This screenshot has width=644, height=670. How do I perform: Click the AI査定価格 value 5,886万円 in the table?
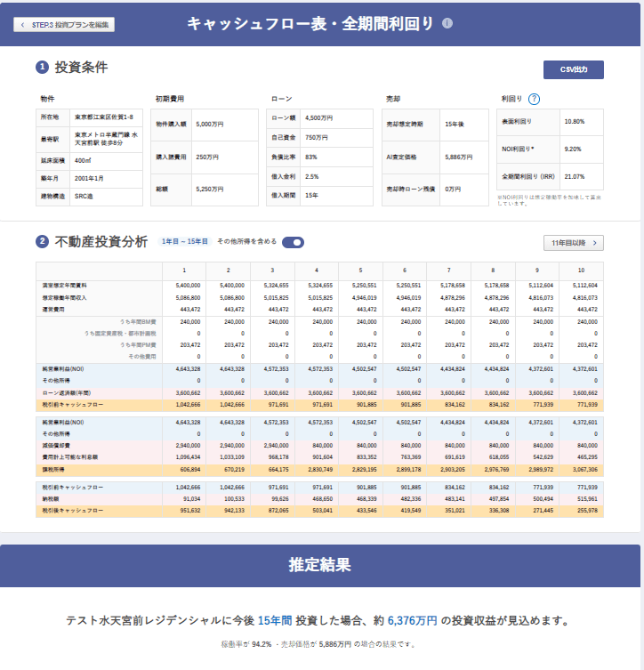[x=459, y=157]
